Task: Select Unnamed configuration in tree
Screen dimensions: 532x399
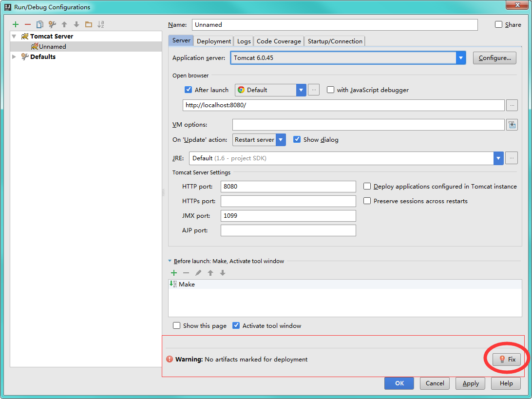Action: click(86, 46)
